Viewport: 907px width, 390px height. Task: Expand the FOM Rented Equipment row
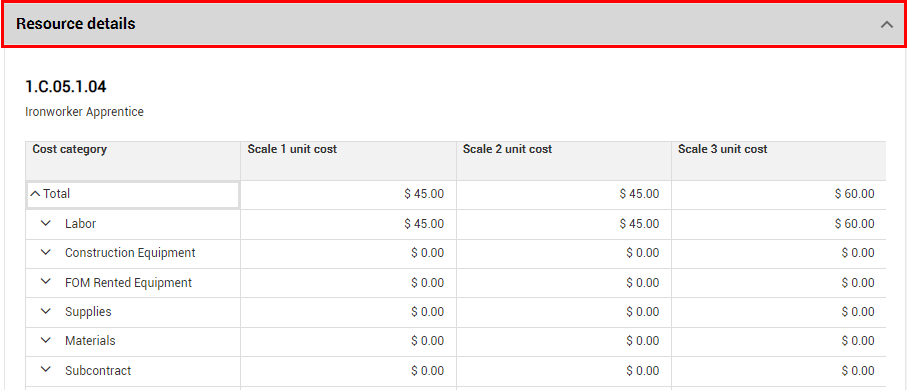tap(46, 282)
